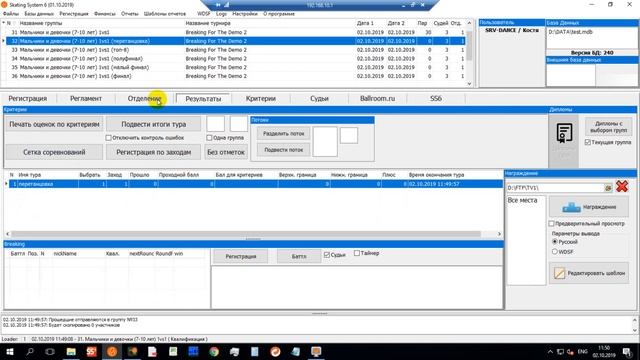This screenshot has height=360, width=640.
Task: Click the tray volume icon
Action: (x=570, y=351)
